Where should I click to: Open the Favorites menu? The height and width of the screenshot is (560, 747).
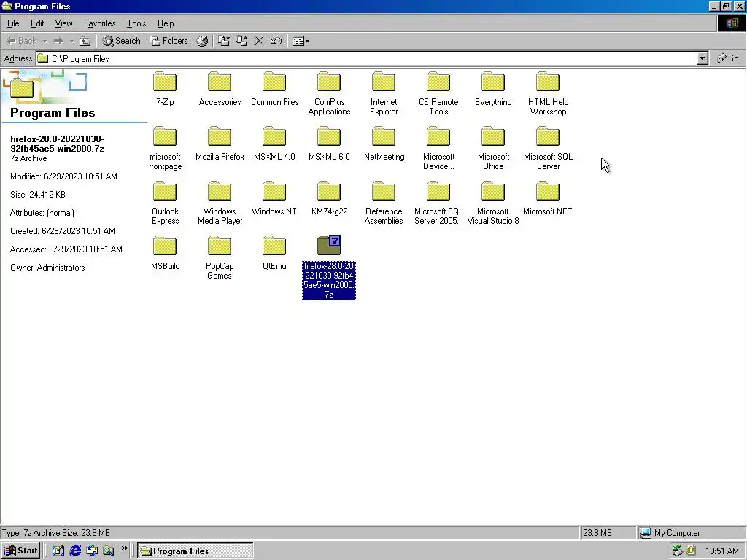pos(99,23)
